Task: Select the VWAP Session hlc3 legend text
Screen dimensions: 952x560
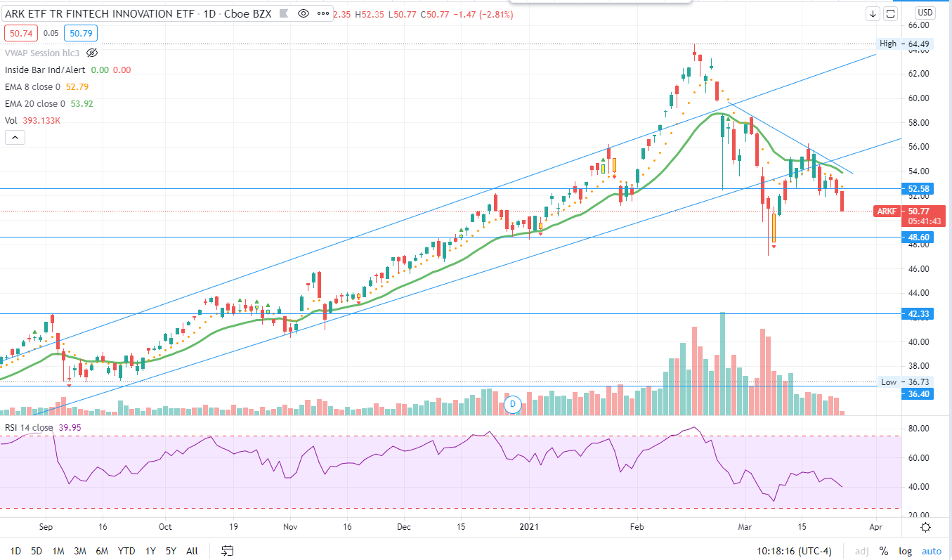Action: click(43, 53)
